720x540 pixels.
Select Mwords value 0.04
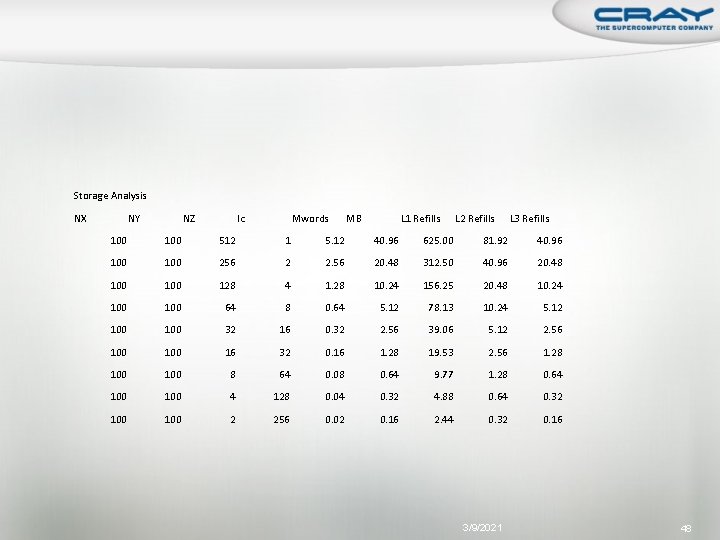pos(335,397)
